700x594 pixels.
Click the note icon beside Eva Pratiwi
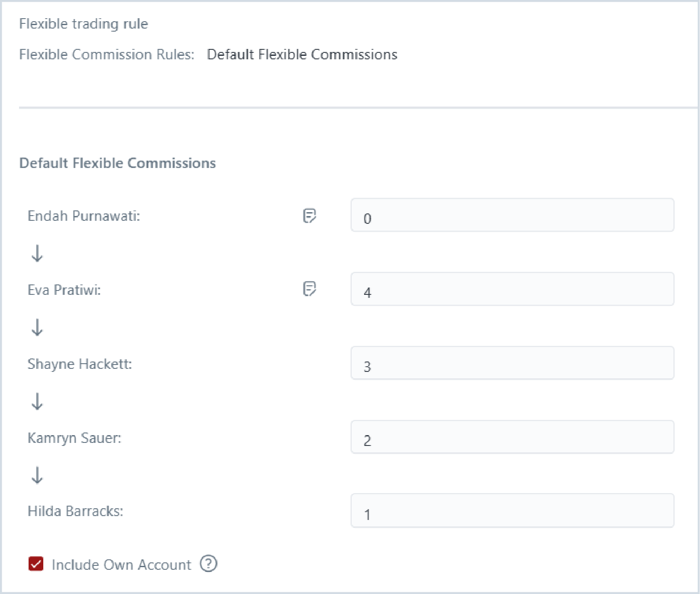coord(309,289)
